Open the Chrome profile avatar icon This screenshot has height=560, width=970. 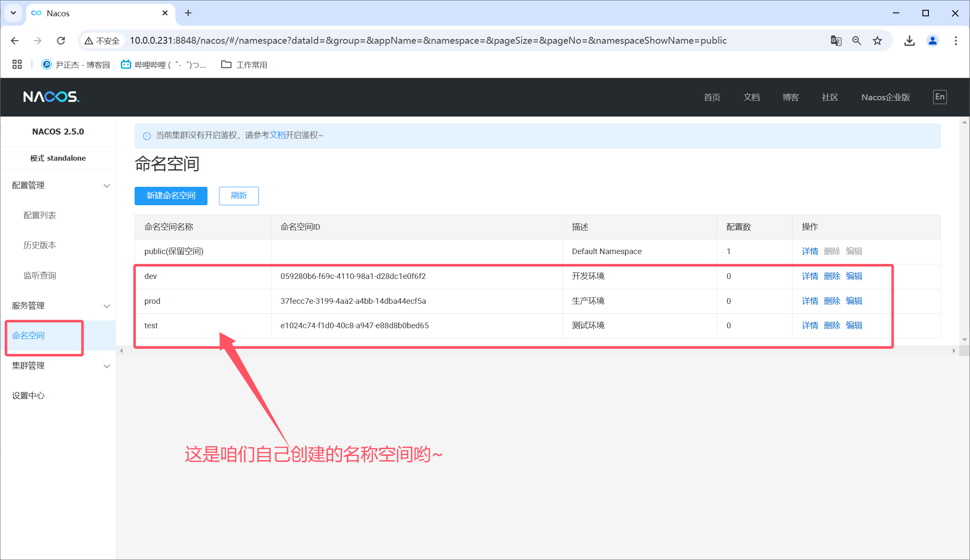click(x=932, y=41)
